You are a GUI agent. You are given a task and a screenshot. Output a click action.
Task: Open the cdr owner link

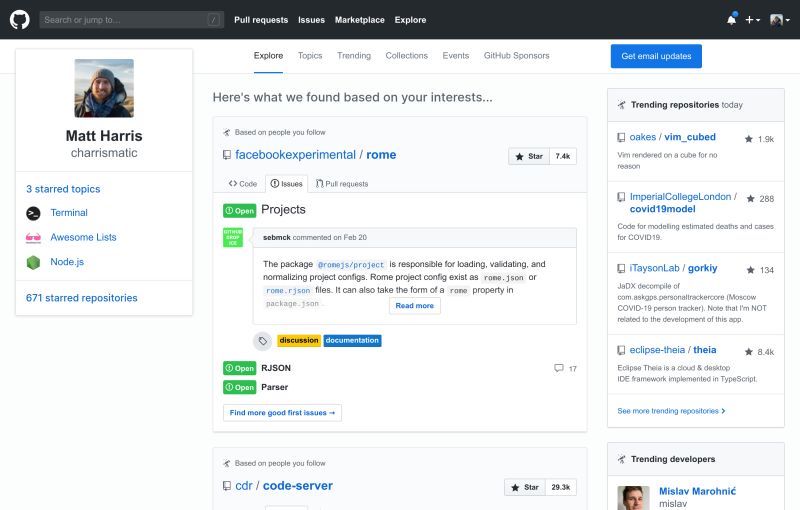pyautogui.click(x=244, y=486)
